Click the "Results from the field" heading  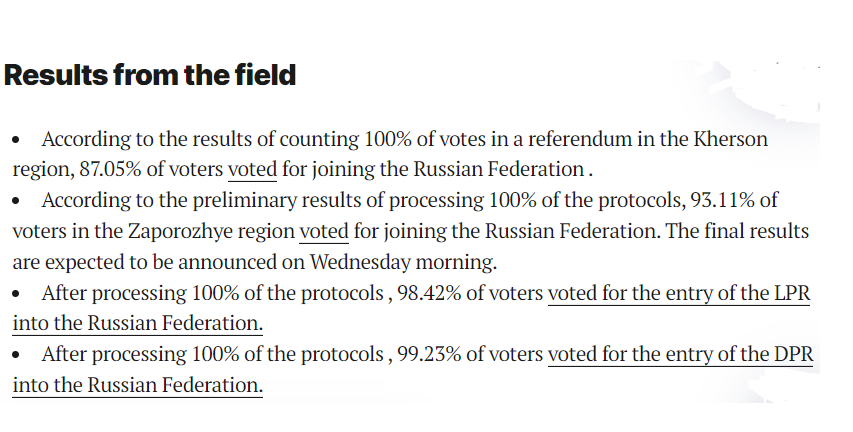coord(150,75)
